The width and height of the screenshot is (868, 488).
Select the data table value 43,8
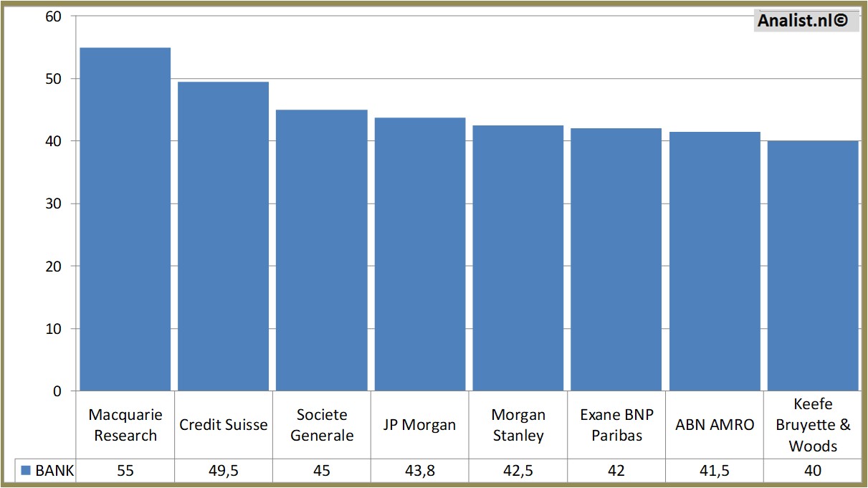419,471
